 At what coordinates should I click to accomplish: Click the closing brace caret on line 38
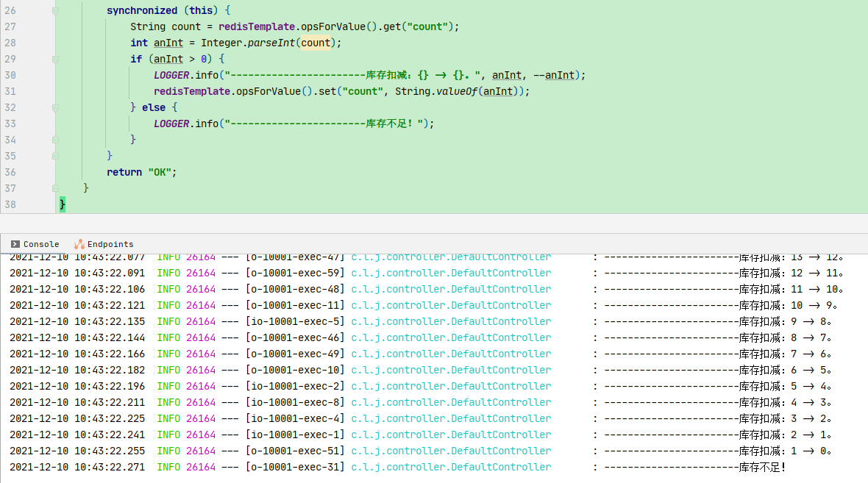coord(62,204)
